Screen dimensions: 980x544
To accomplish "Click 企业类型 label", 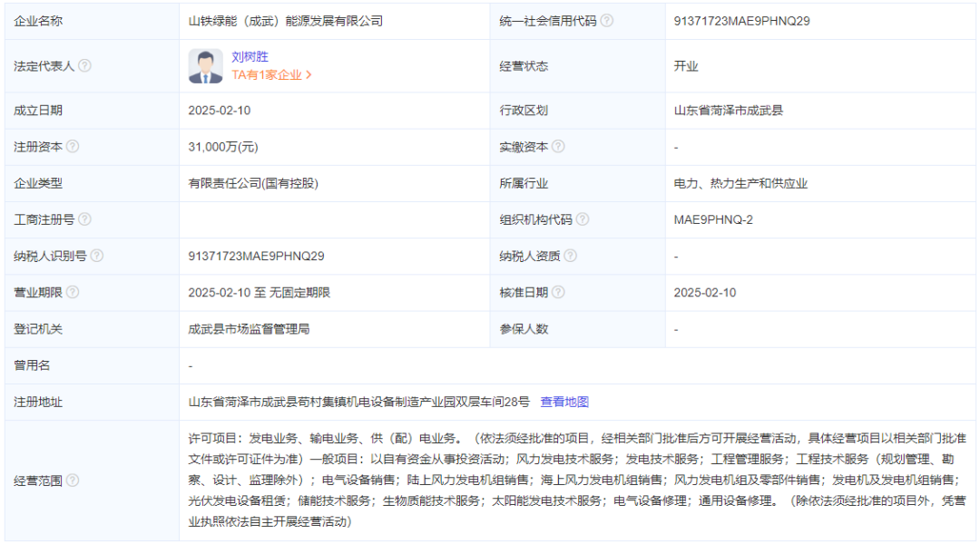I will click(x=38, y=183).
